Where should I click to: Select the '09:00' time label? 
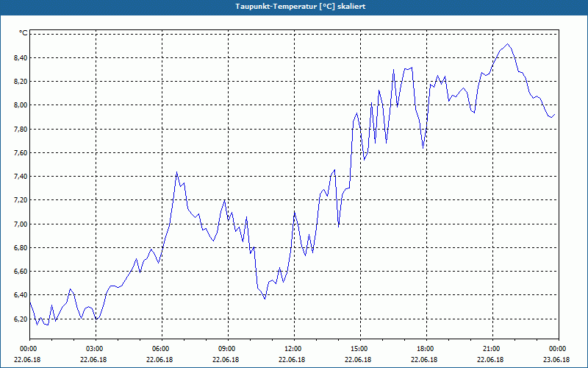[227, 349]
